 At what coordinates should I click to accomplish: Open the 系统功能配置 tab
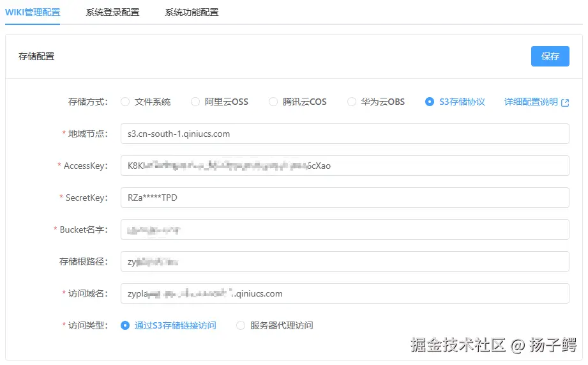[192, 12]
